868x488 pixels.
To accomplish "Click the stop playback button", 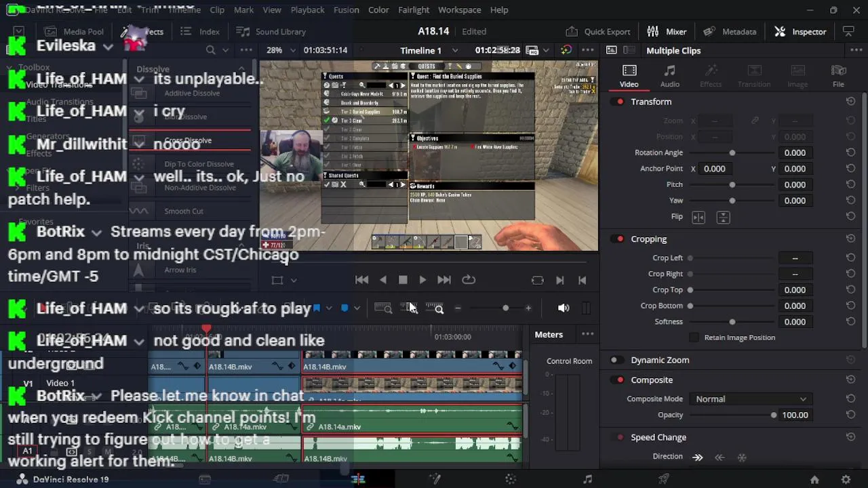I will [x=403, y=280].
